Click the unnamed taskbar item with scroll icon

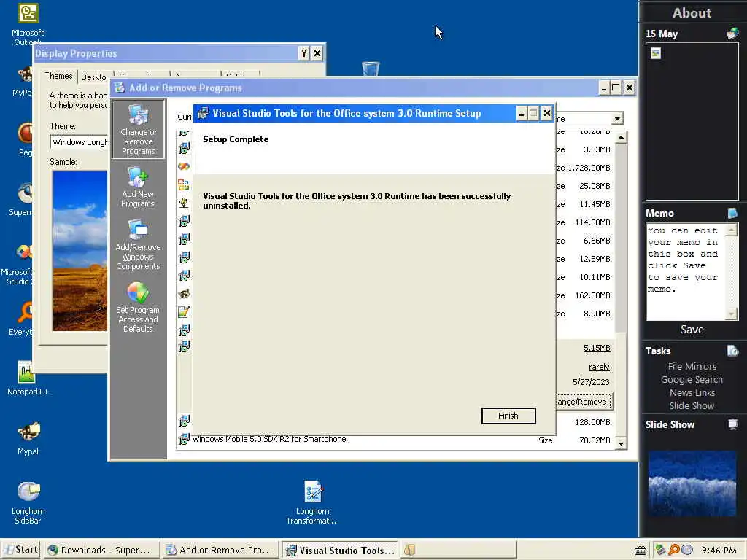click(x=458, y=550)
